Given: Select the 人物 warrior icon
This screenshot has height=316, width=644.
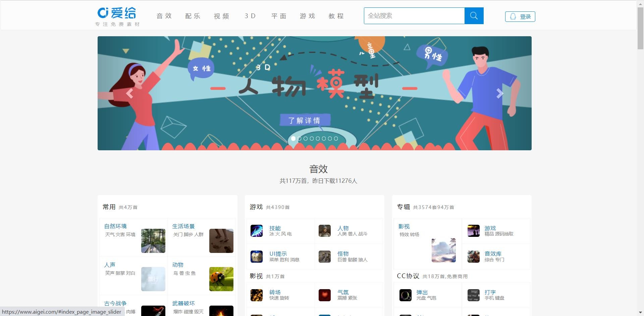Looking at the screenshot, I should tap(324, 231).
